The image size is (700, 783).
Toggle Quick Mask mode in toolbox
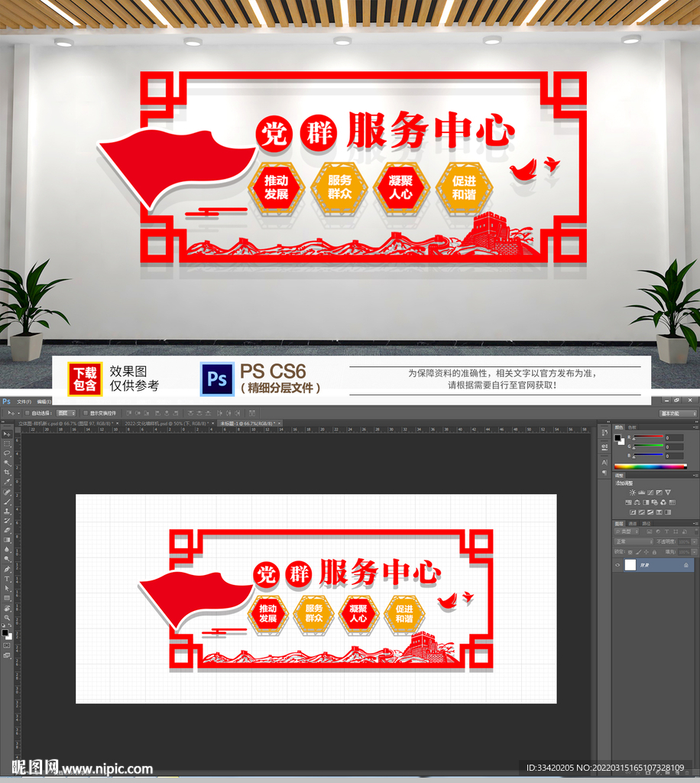(x=7, y=645)
